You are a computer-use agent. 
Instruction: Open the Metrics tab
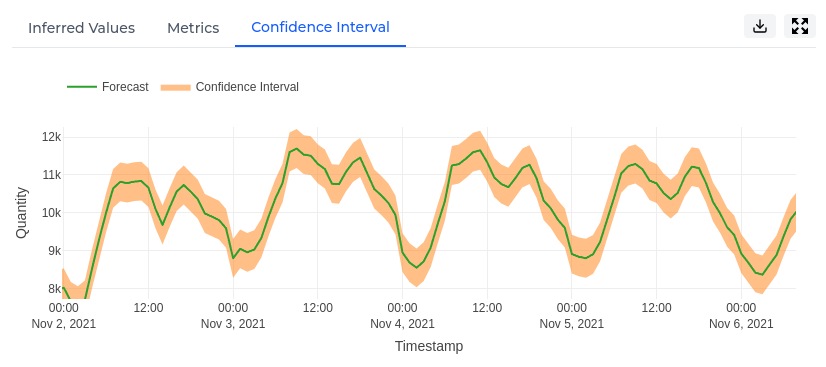point(193,28)
